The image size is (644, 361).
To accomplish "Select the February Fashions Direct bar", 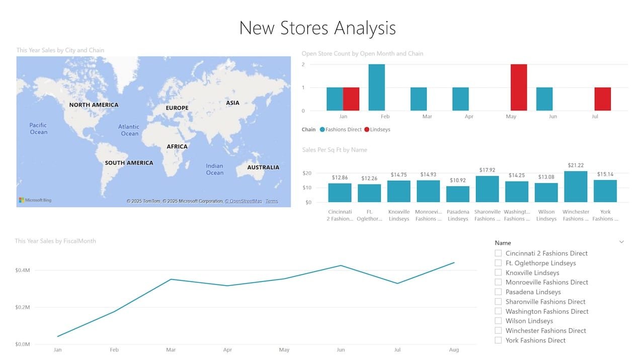I will pos(377,88).
